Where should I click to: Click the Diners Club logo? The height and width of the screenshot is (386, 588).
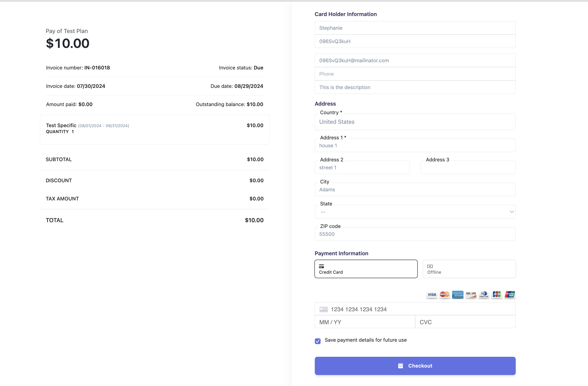(484, 295)
